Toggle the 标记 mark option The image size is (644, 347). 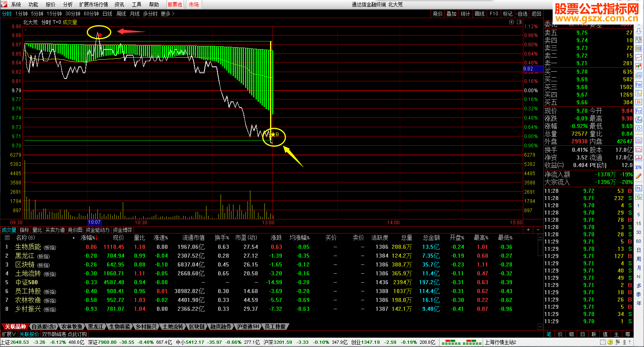click(x=508, y=14)
